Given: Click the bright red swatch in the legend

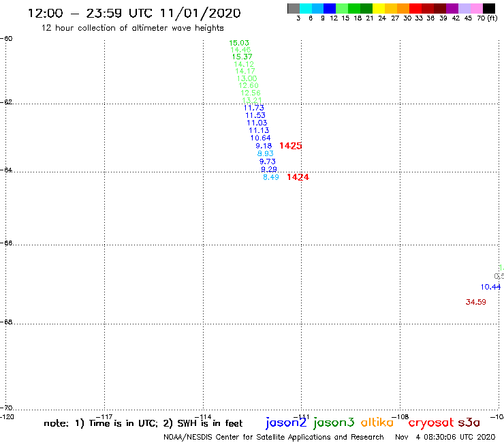Looking at the screenshot, I should (x=415, y=8).
